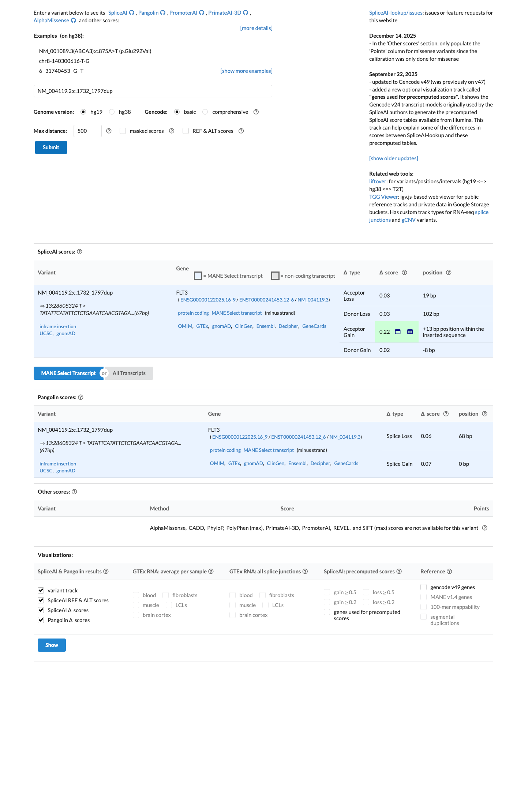Click the Max distance input box
This screenshot has width=532, height=805.
87,131
